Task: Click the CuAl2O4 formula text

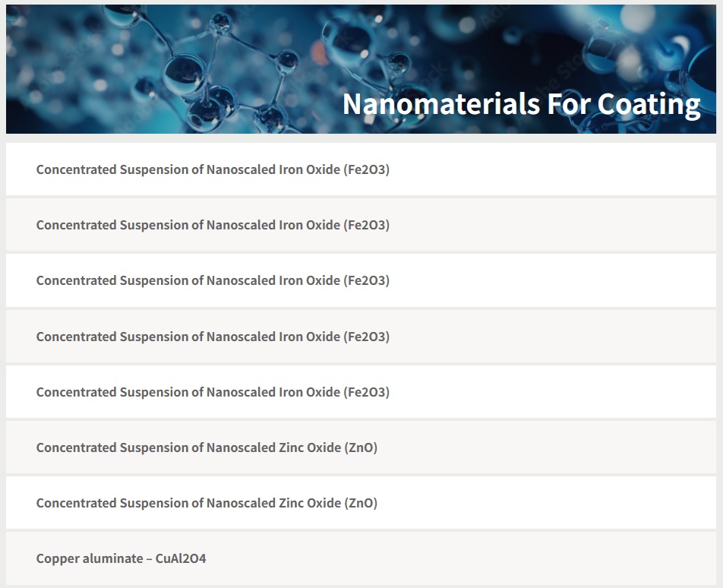Action: [180, 558]
